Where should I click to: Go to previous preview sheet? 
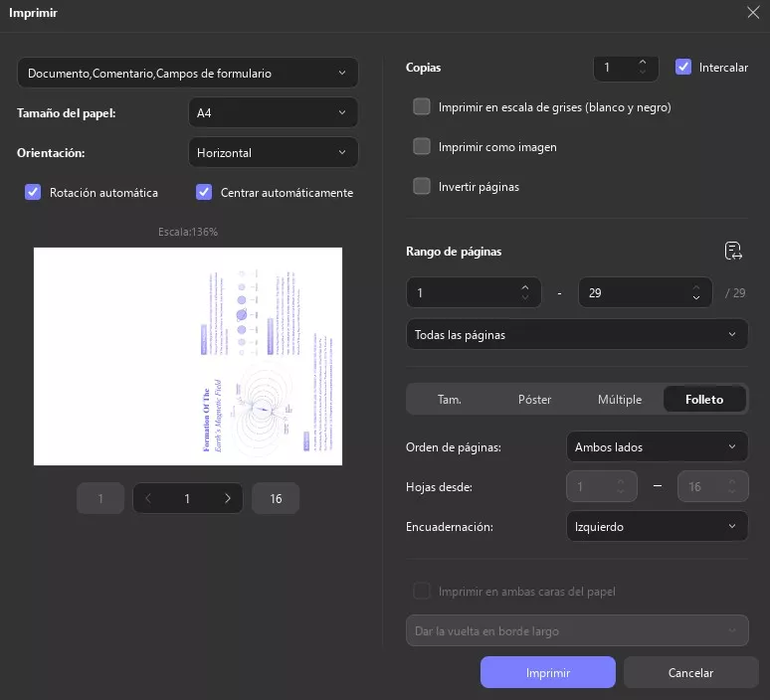pos(148,498)
